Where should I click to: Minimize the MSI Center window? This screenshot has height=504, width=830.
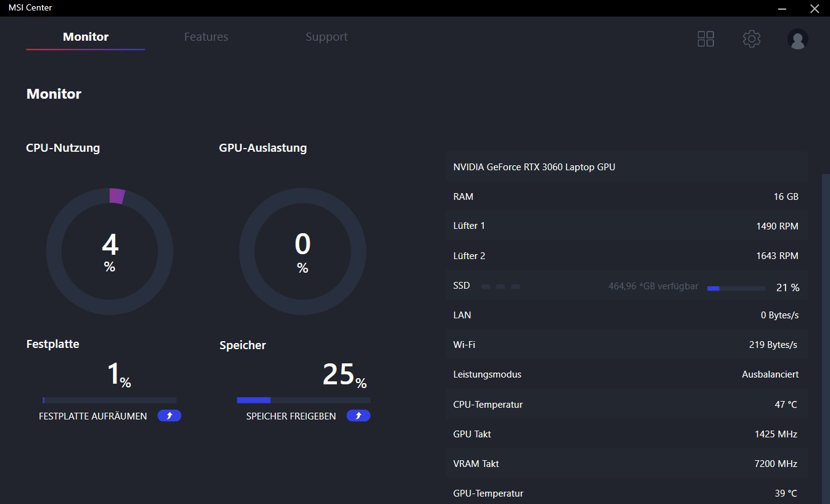coord(782,8)
